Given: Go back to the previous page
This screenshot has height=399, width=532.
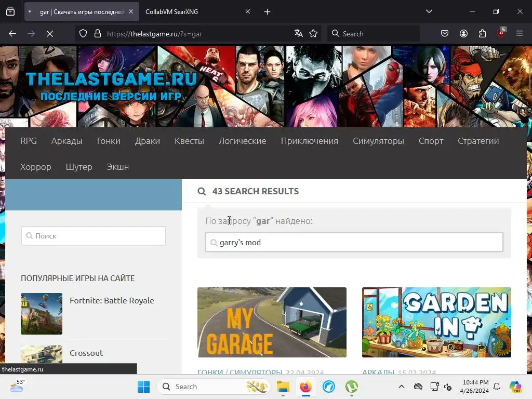Looking at the screenshot, I should (12, 34).
